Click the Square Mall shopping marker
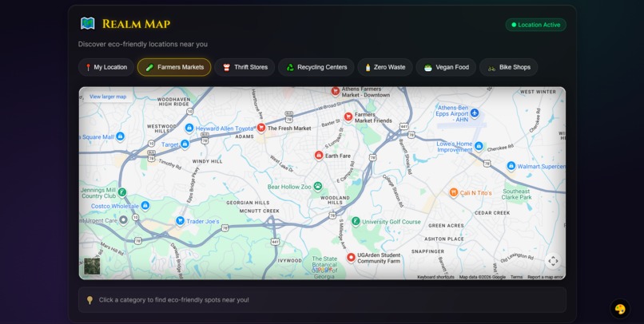Image resolution: width=644 pixels, height=324 pixels. pos(120,136)
